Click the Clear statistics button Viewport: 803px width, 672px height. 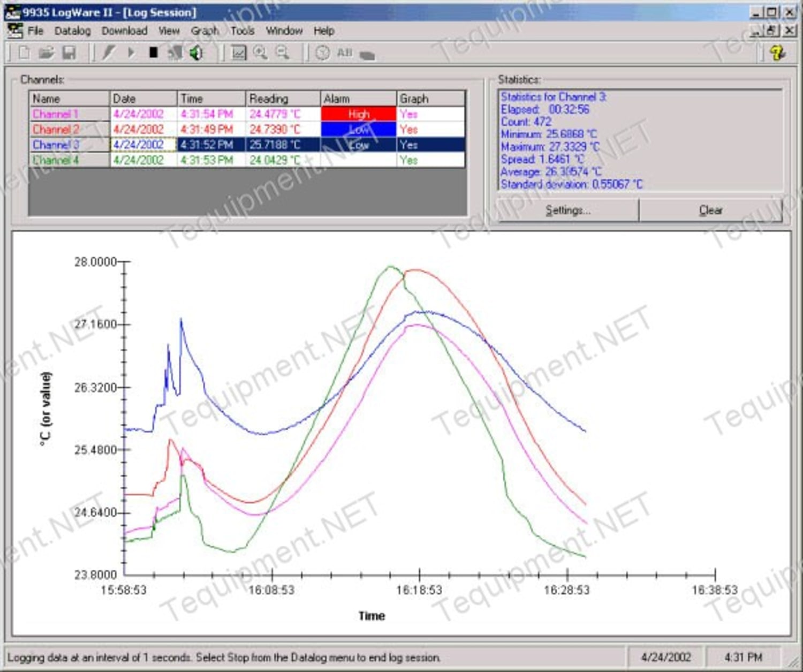point(710,210)
